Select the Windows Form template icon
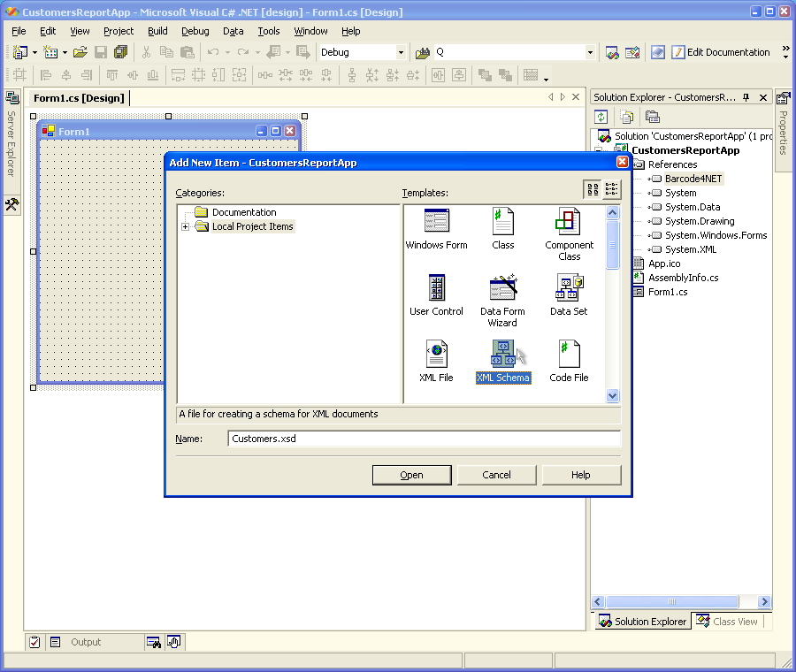Image resolution: width=796 pixels, height=672 pixels. [x=436, y=223]
